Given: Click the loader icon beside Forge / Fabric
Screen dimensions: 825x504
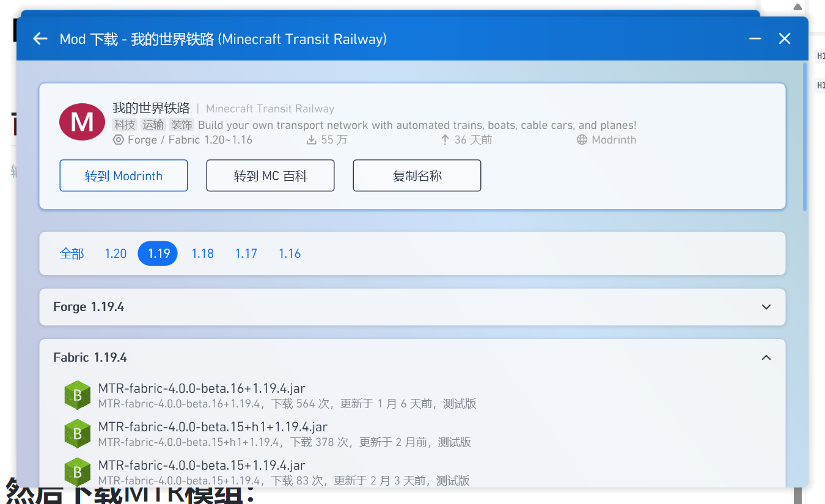Looking at the screenshot, I should click(x=119, y=140).
